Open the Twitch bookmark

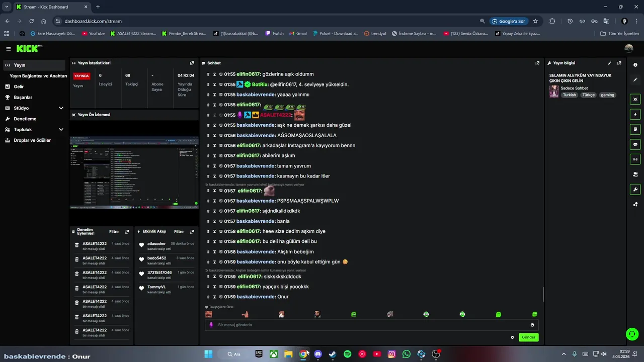[274, 34]
